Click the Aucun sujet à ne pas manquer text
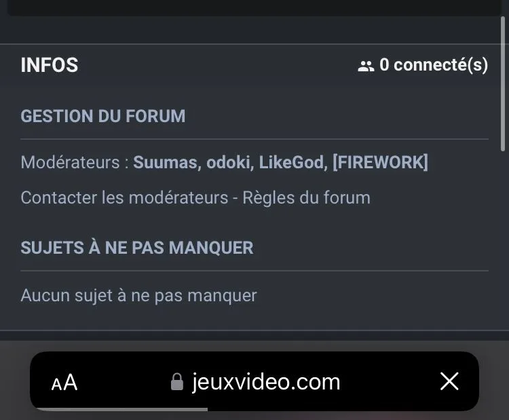Viewport: 509px width, 420px height. pyautogui.click(x=138, y=296)
